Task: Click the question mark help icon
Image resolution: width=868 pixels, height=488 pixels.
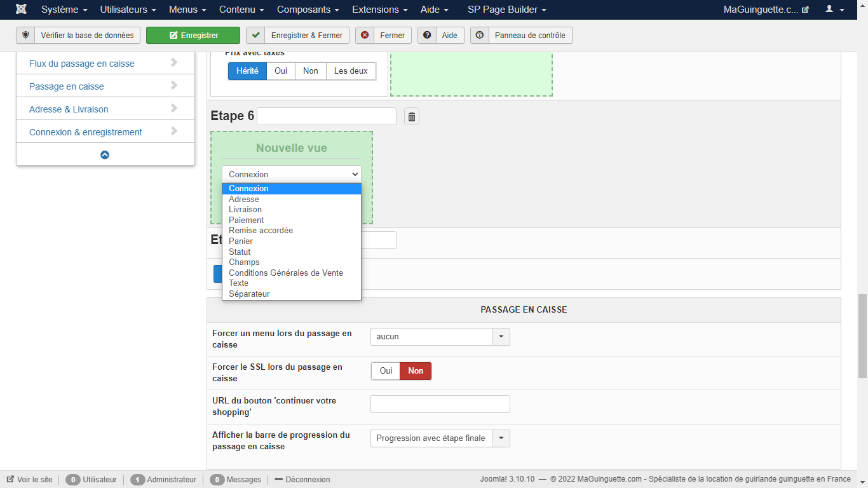Action: coord(427,36)
